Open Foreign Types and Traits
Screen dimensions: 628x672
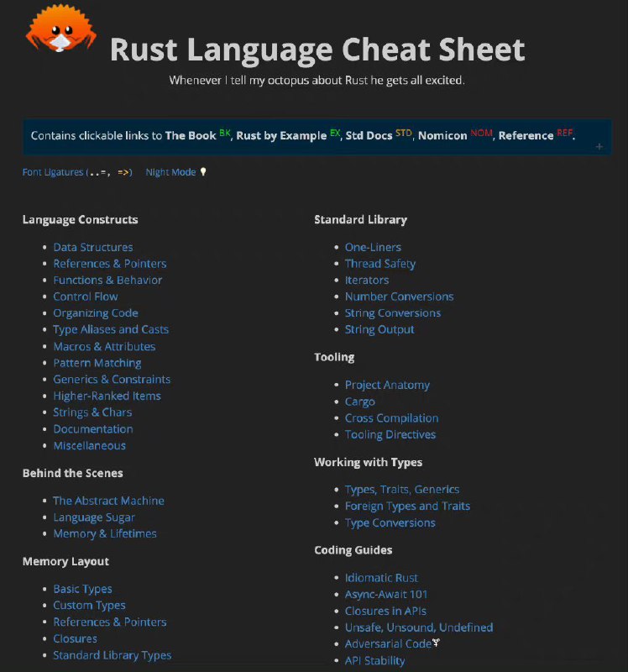pyautogui.click(x=408, y=507)
